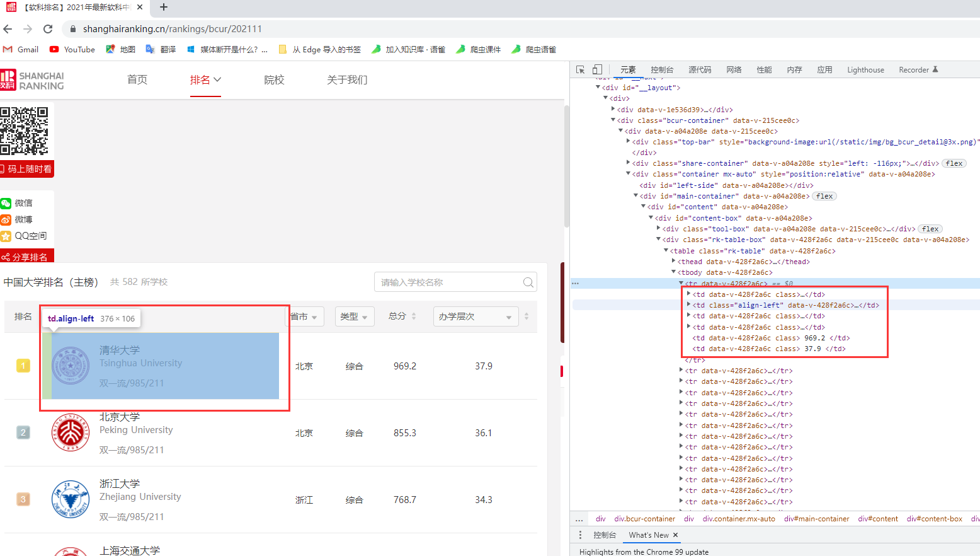Screen dimensions: 980x556
Task: Collapse the tbody node
Action: point(674,272)
